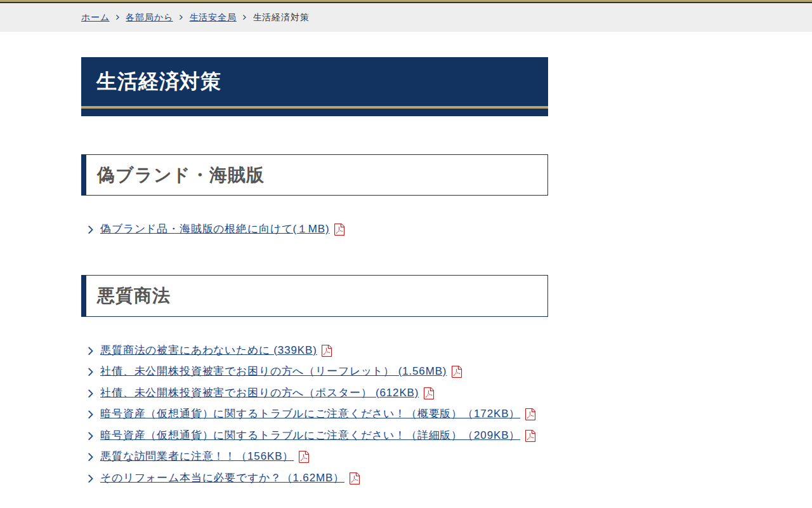Viewport: 812px width, 508px height.
Task: Click the 悪質商法 section heading
Action: pyautogui.click(x=315, y=296)
